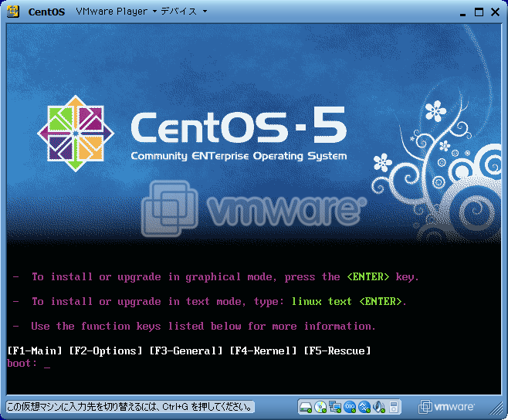The height and width of the screenshot is (420, 508).
Task: Click the 'linux text' command text
Action: tap(321, 301)
